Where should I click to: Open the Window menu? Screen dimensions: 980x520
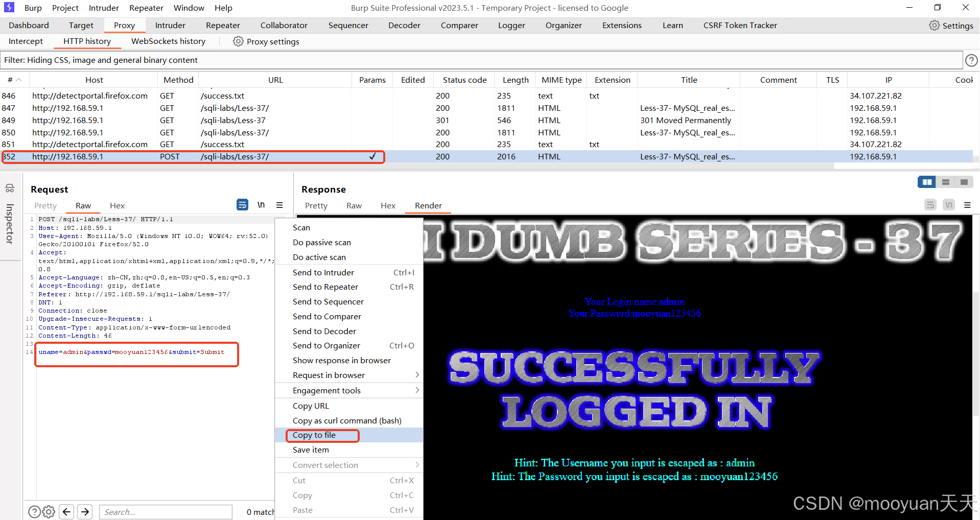(189, 8)
